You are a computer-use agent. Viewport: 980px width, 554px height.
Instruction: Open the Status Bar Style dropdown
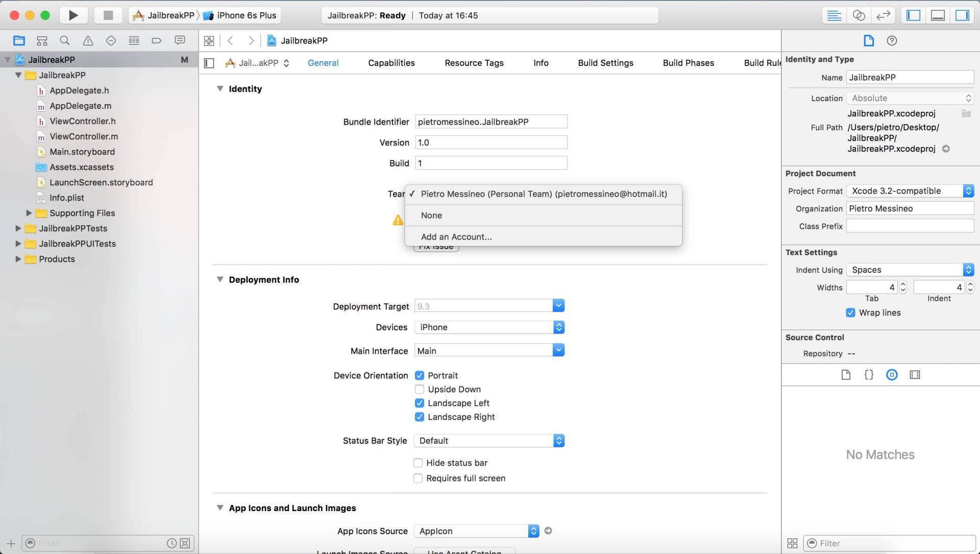(x=489, y=441)
